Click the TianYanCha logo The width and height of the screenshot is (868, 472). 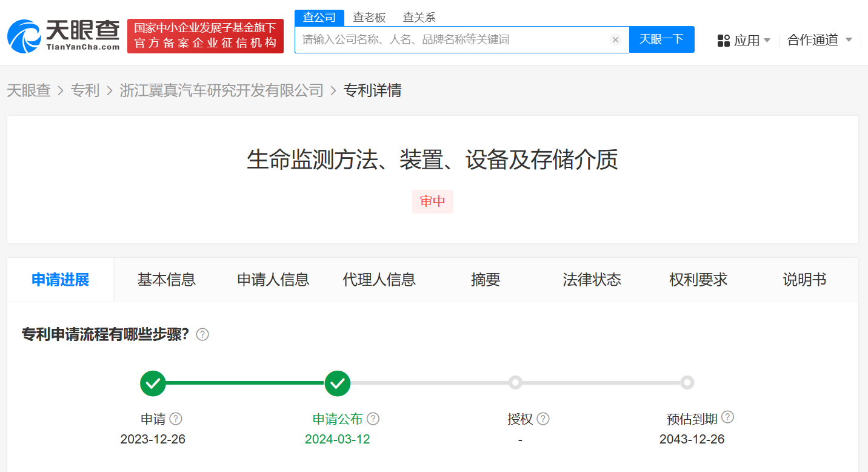(x=64, y=36)
